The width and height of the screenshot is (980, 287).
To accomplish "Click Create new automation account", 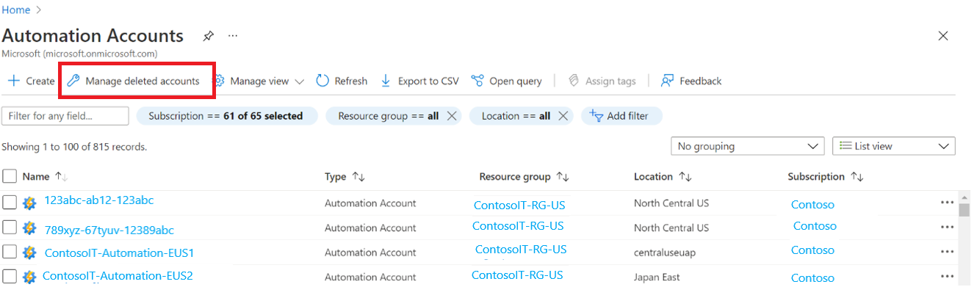I will tap(31, 81).
